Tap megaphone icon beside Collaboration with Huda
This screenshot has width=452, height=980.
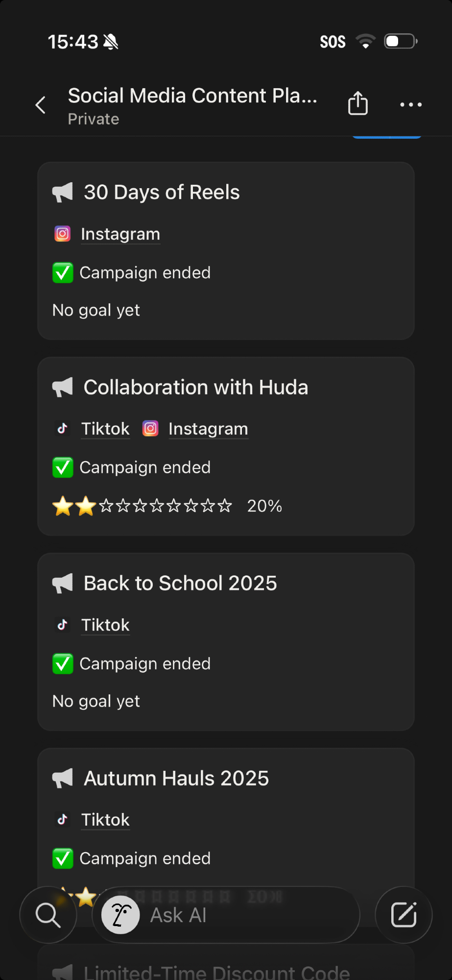[63, 388]
